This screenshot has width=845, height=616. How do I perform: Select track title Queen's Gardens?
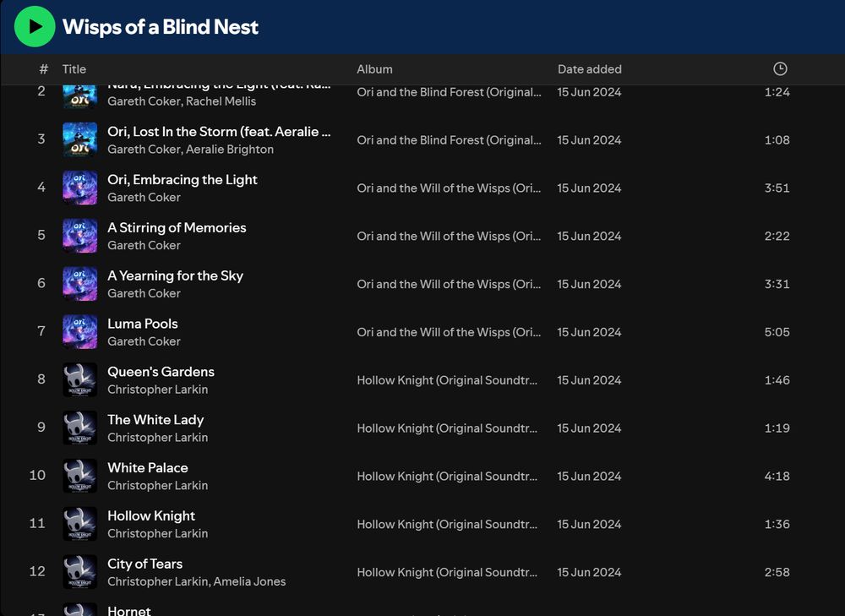pos(161,371)
